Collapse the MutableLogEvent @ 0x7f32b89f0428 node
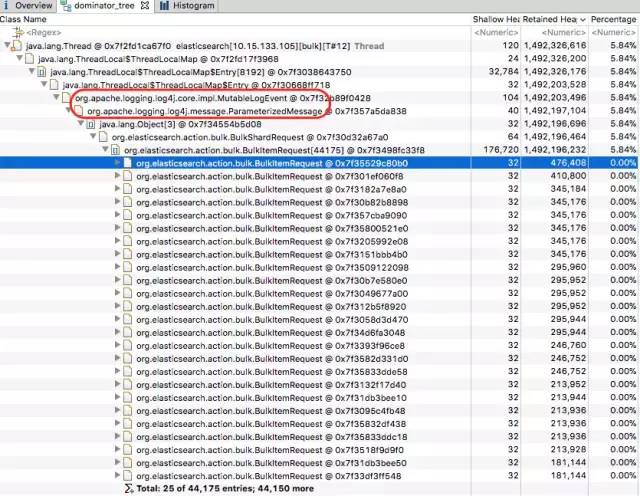Screen dimensions: 640x496 pyautogui.click(x=56, y=97)
